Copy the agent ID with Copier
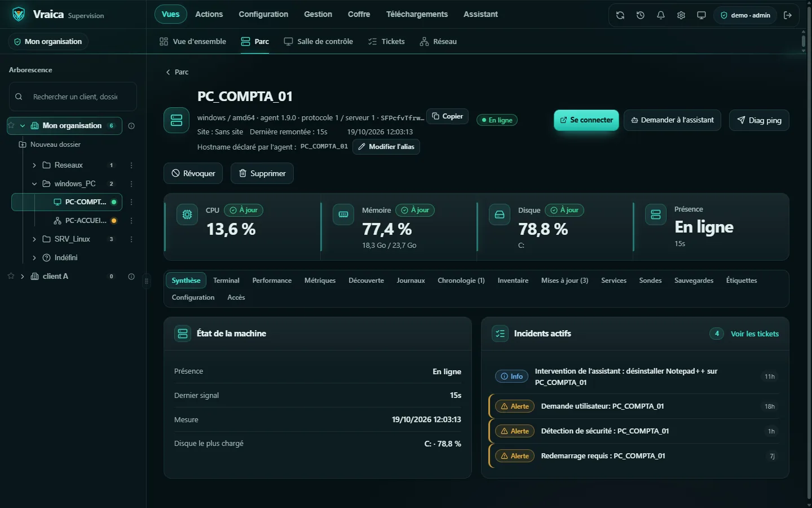 click(447, 116)
